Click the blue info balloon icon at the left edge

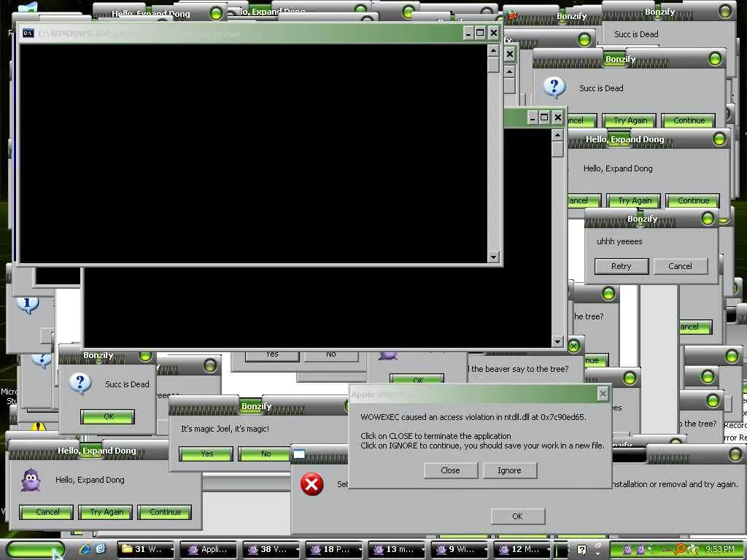click(27, 304)
